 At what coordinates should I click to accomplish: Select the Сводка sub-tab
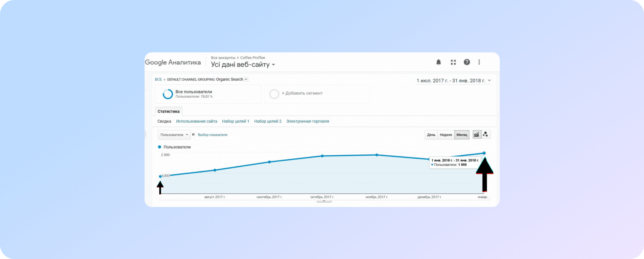point(164,121)
